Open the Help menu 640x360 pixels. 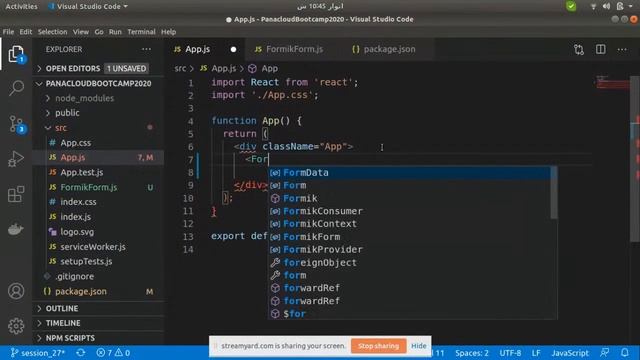[x=168, y=31]
